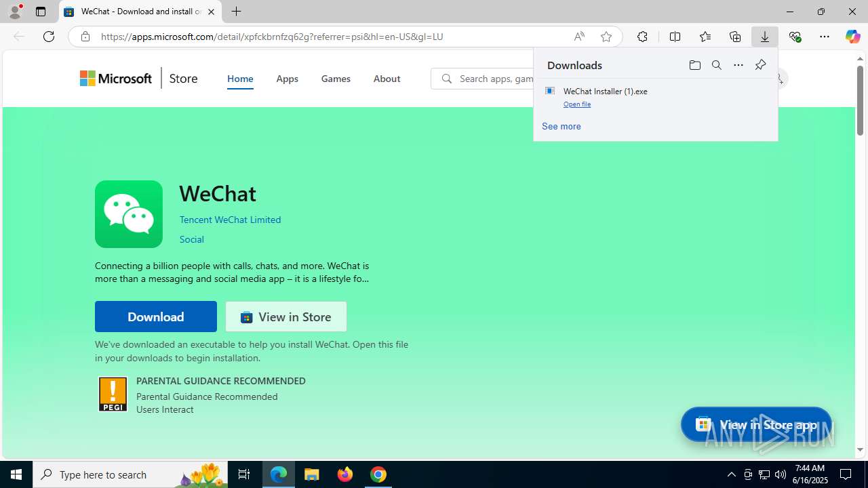The image size is (868, 488).
Task: Click the blue Download button
Action: (156, 317)
